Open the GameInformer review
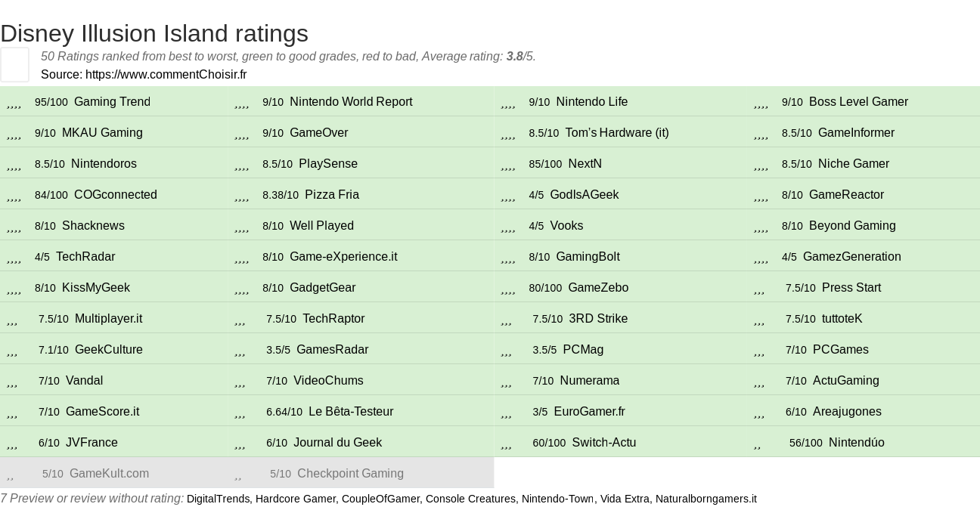The width and height of the screenshot is (980, 507). coord(856,133)
